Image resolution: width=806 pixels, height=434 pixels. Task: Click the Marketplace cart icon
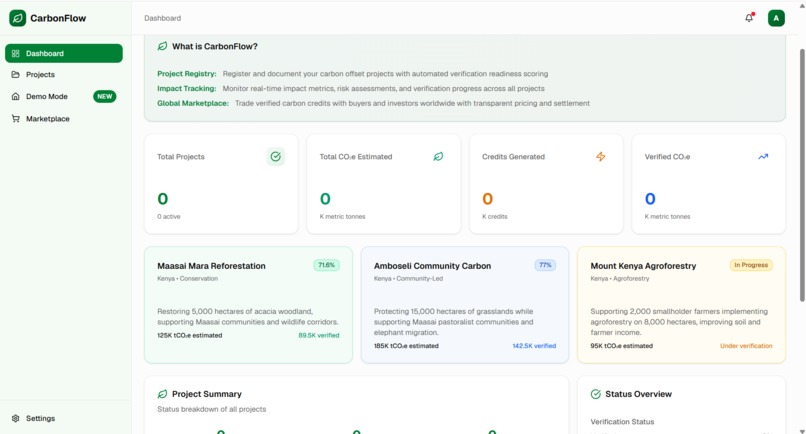(x=15, y=119)
